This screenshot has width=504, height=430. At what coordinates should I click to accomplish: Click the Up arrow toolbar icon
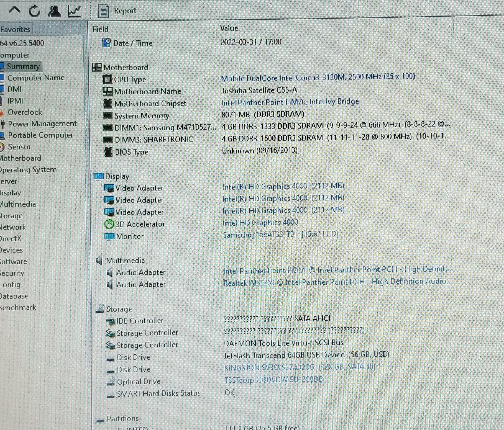[x=15, y=11]
